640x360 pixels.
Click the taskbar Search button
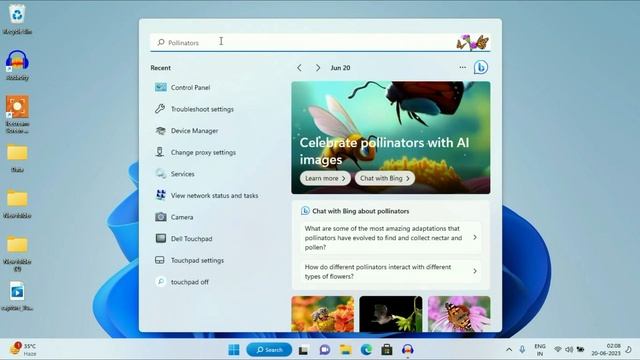[269, 350]
